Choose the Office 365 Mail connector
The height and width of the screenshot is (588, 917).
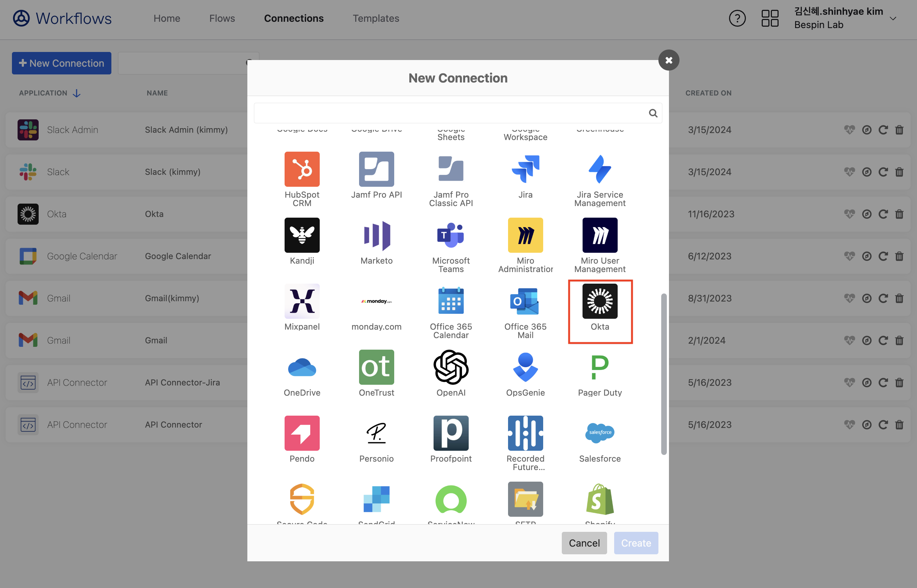pos(525,301)
